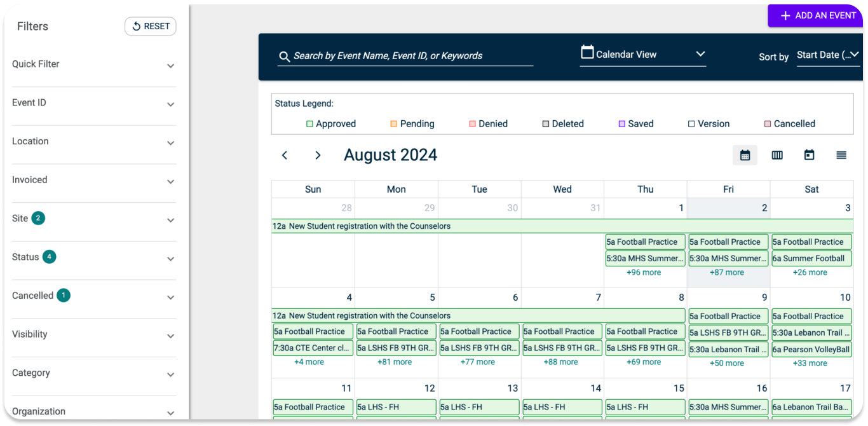Image resolution: width=868 pixels, height=426 pixels.
Task: Open the +96 more link on Thursday
Action: (x=644, y=272)
